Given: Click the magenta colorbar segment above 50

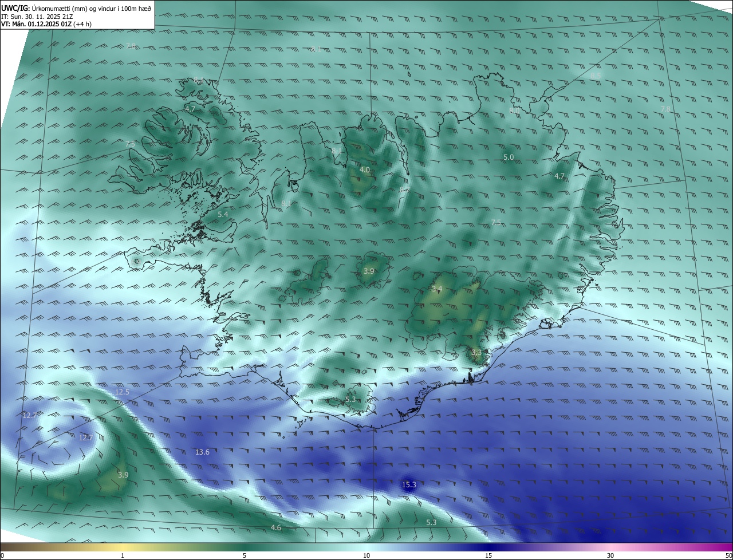Looking at the screenshot, I should (x=727, y=547).
